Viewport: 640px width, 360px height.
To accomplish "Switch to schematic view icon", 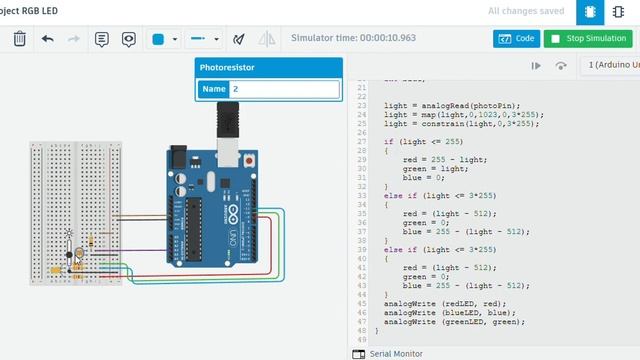I will (618, 12).
